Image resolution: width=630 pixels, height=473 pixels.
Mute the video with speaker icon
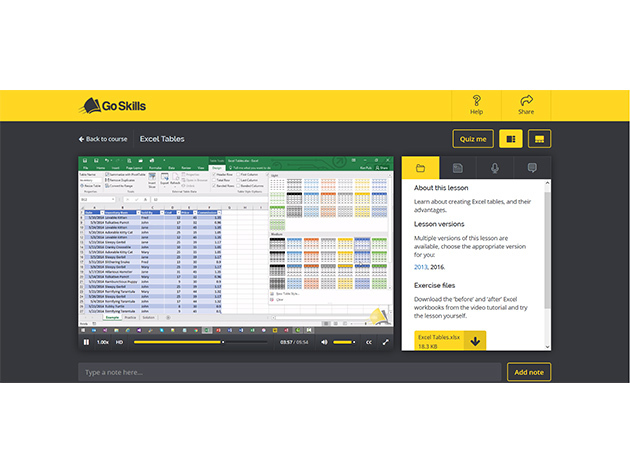point(324,342)
